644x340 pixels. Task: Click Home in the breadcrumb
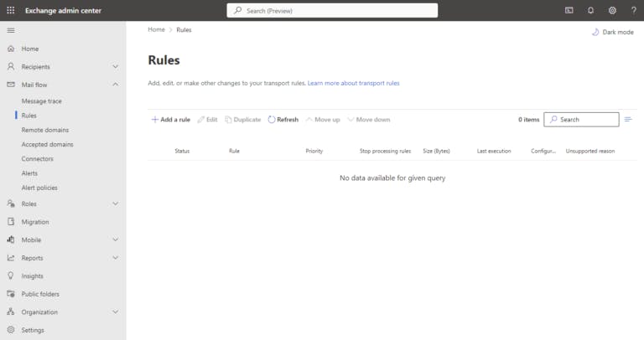coord(156,29)
